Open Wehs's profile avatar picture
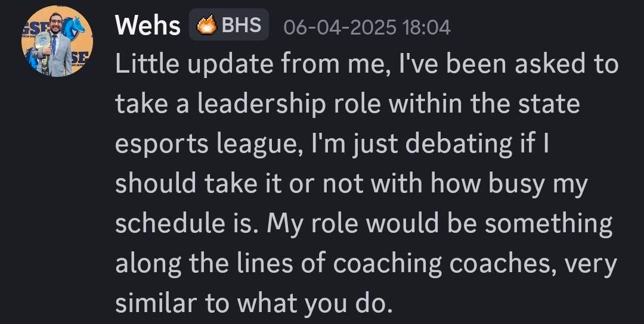This screenshot has width=644, height=324. click(57, 42)
